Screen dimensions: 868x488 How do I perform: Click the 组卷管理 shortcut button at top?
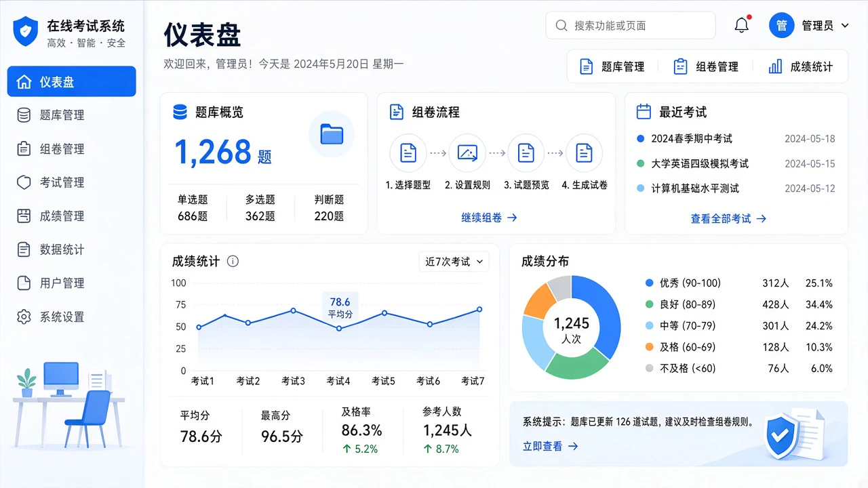click(x=706, y=66)
